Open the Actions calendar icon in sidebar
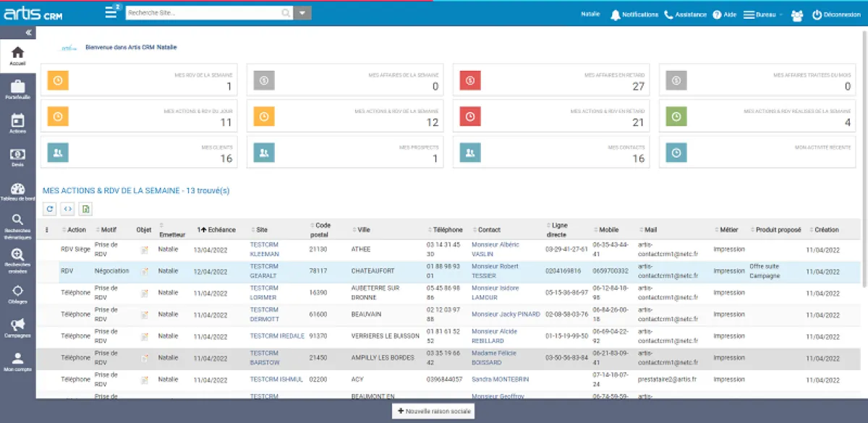This screenshot has width=868, height=423. 17,123
